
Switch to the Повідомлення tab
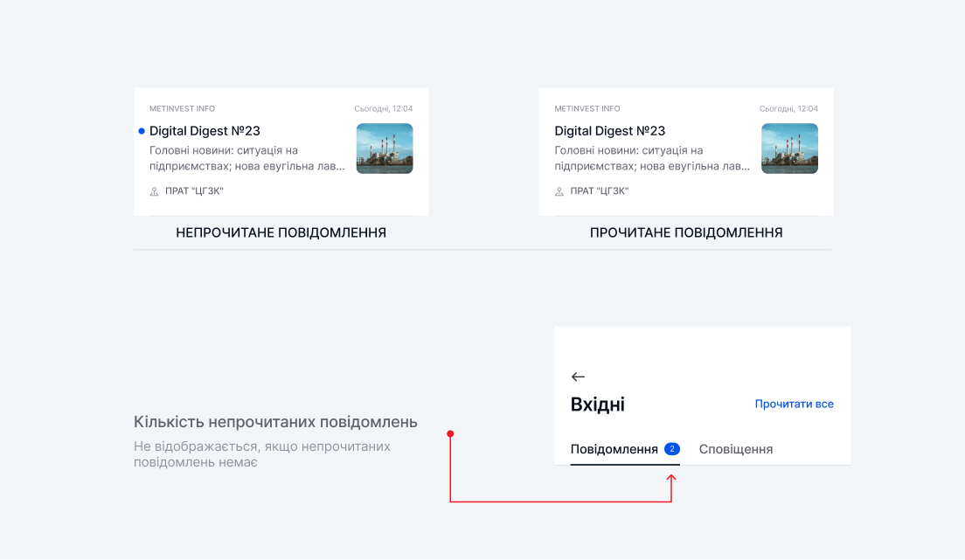[614, 449]
